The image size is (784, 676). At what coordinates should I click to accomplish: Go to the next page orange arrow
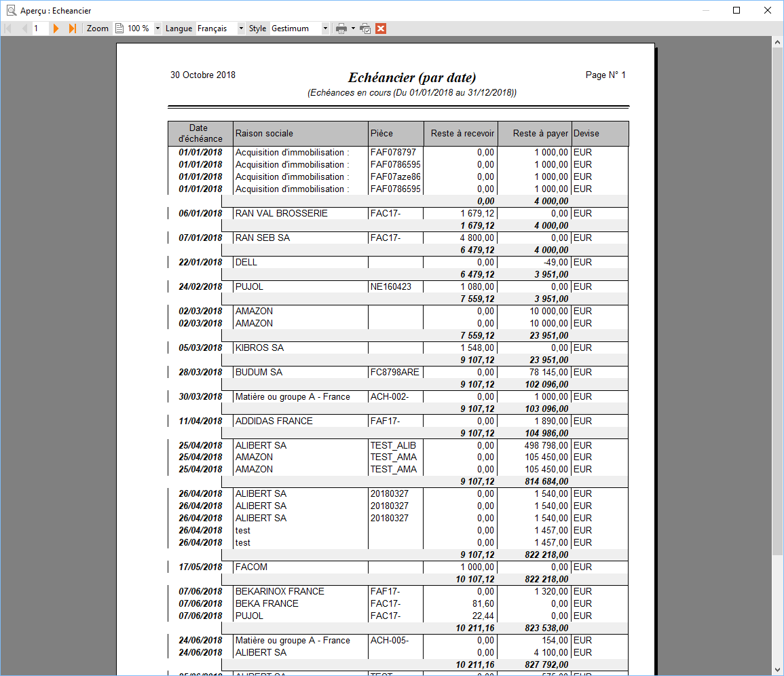[56, 29]
